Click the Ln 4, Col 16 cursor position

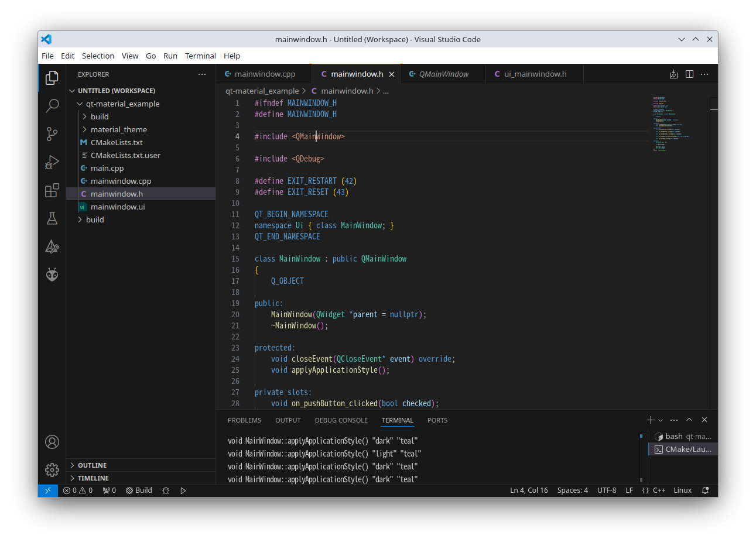[529, 490]
